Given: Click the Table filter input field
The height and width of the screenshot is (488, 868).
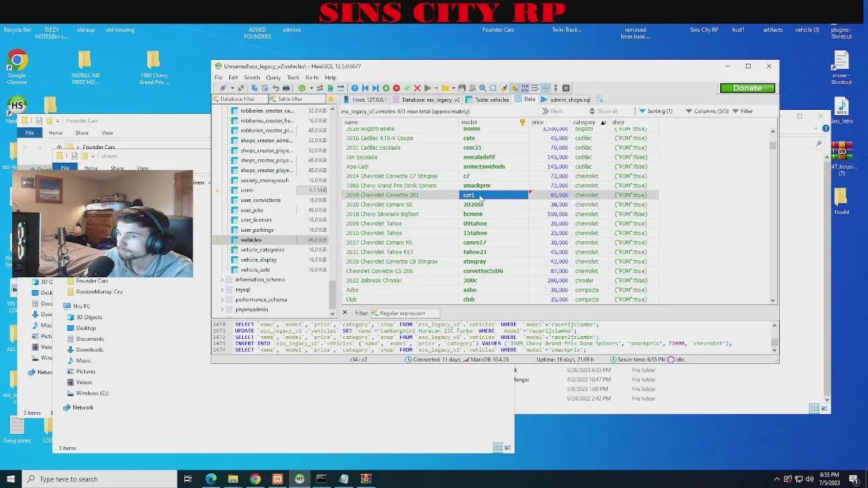Looking at the screenshot, I should tap(297, 99).
